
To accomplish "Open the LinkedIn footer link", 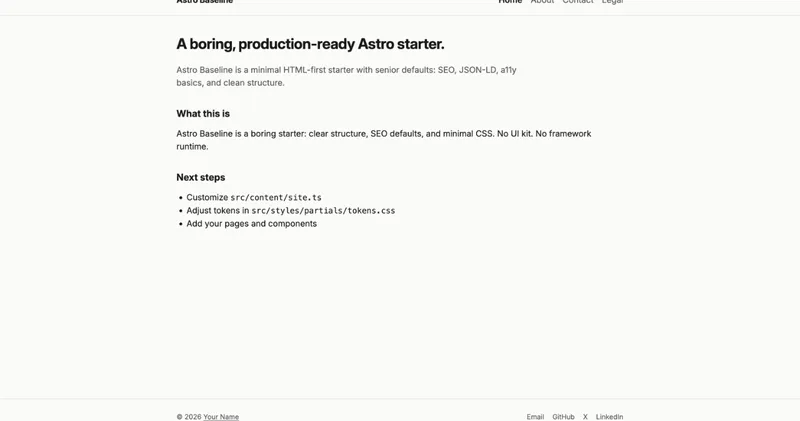I will [609, 417].
